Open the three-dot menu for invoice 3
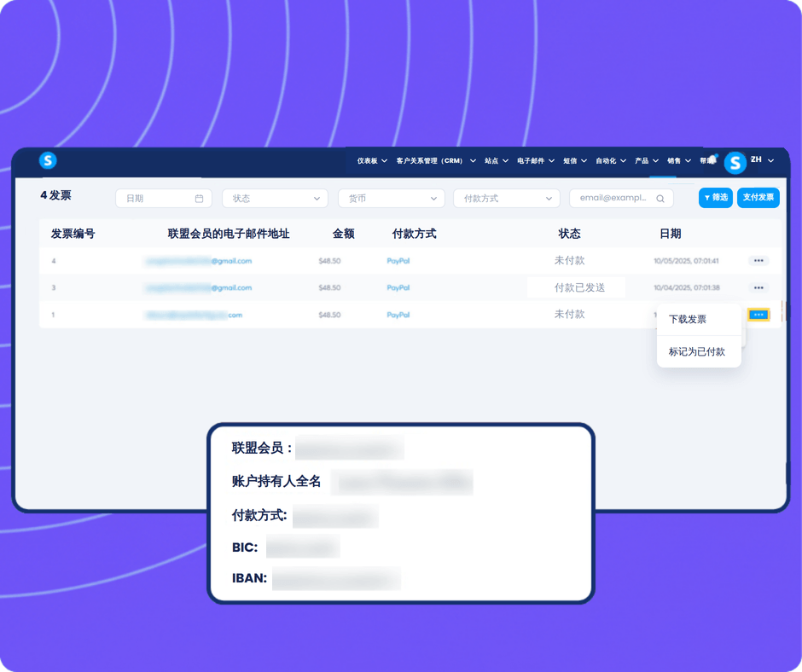Viewport: 802px width, 672px height. pos(758,288)
